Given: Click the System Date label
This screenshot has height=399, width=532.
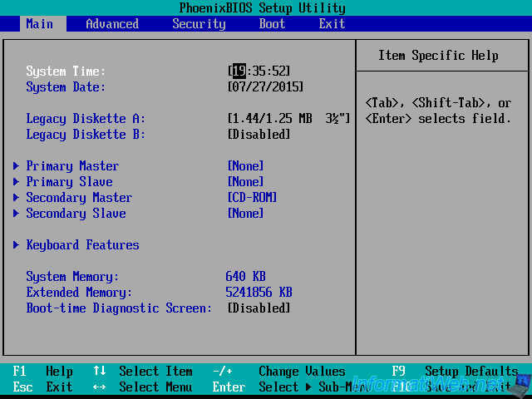Looking at the screenshot, I should (x=66, y=87).
